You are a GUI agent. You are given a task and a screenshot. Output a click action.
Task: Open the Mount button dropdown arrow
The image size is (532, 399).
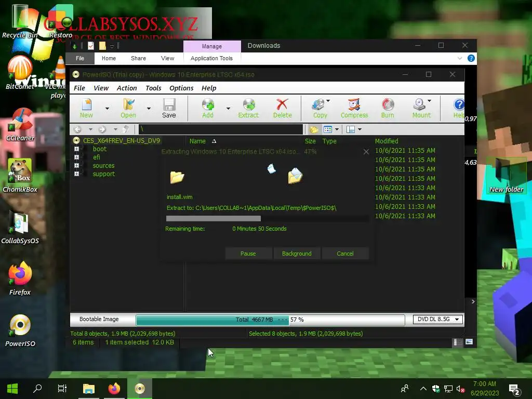coord(430,101)
